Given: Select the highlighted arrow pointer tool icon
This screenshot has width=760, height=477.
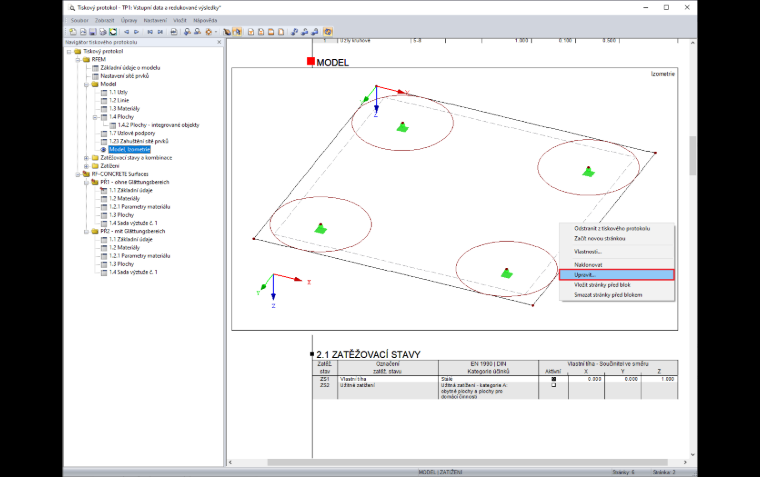Looking at the screenshot, I should pyautogui.click(x=237, y=32).
